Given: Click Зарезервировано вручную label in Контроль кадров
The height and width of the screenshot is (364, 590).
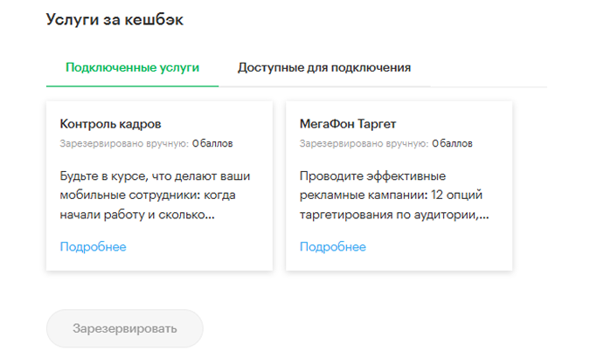Looking at the screenshot, I should 124,143.
